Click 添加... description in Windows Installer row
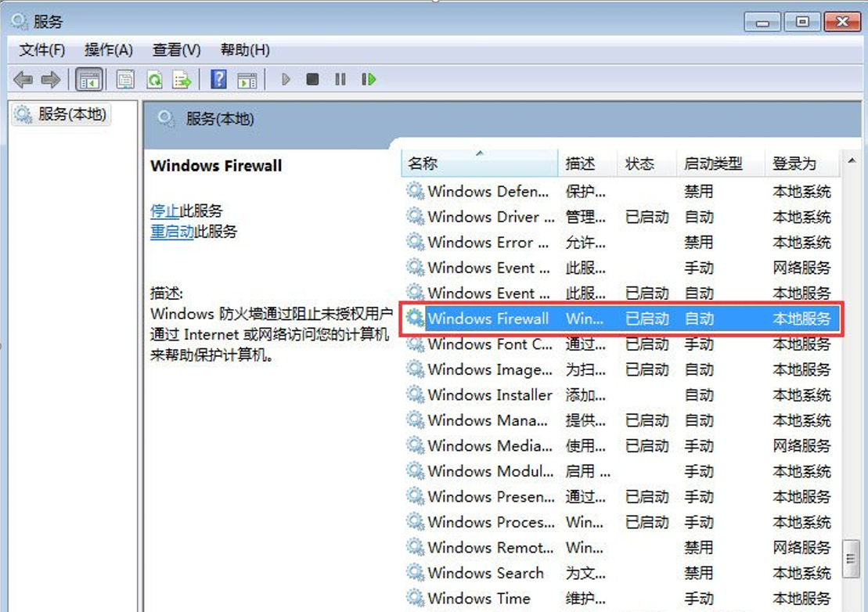Image resolution: width=868 pixels, height=612 pixels. point(585,395)
